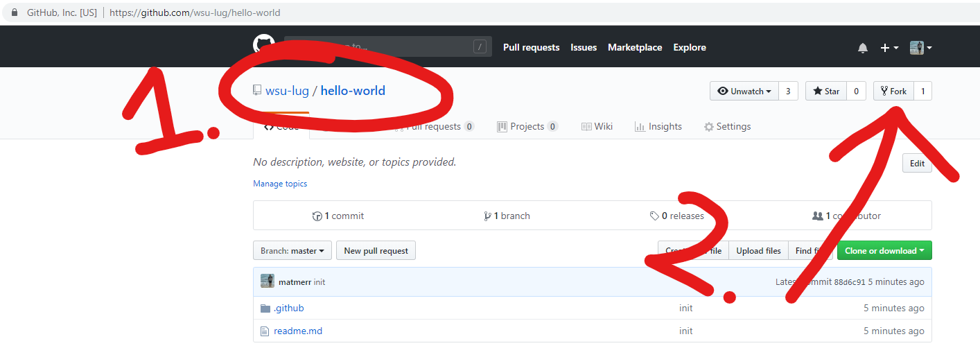Open Marketplace in top navigation

pos(635,47)
